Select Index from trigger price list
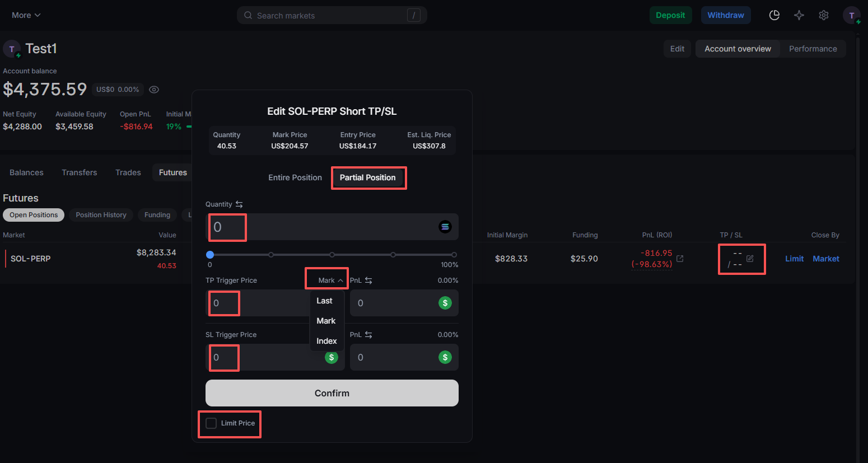Viewport: 868px width, 463px height. (326, 341)
